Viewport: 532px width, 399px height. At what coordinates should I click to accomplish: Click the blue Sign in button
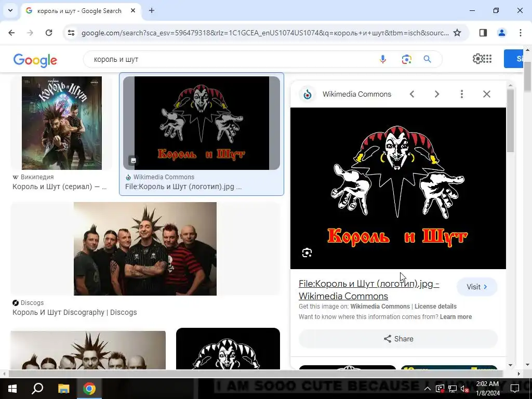tap(513, 59)
